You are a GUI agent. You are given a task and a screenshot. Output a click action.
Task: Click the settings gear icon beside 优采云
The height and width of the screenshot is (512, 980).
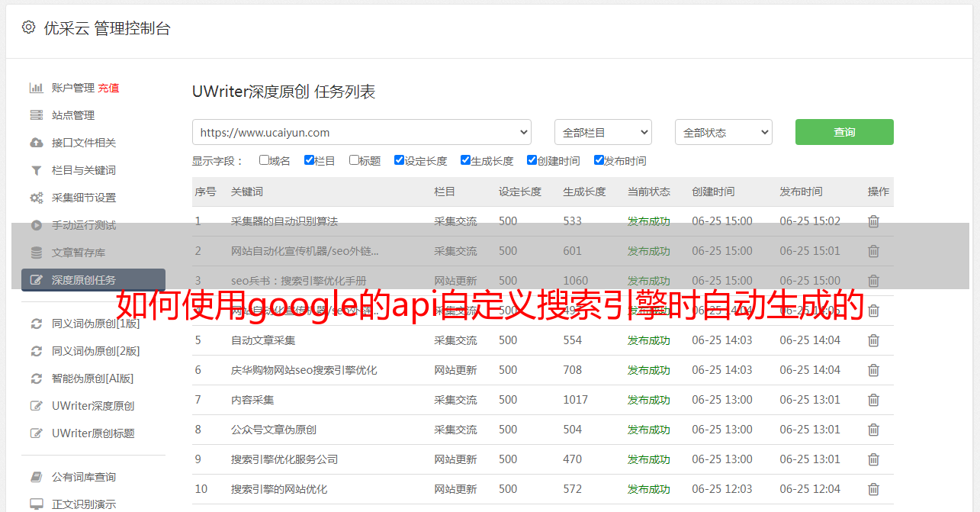pos(28,27)
